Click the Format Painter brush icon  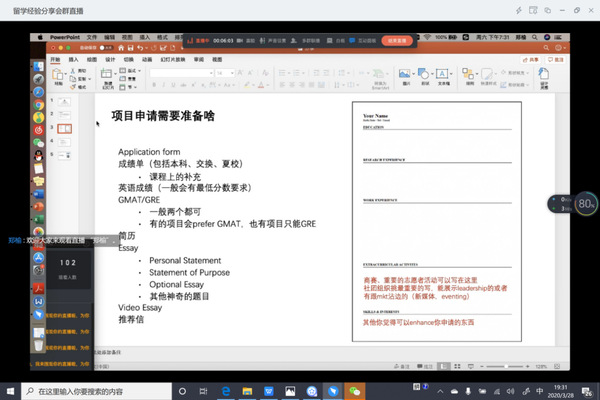click(73, 87)
